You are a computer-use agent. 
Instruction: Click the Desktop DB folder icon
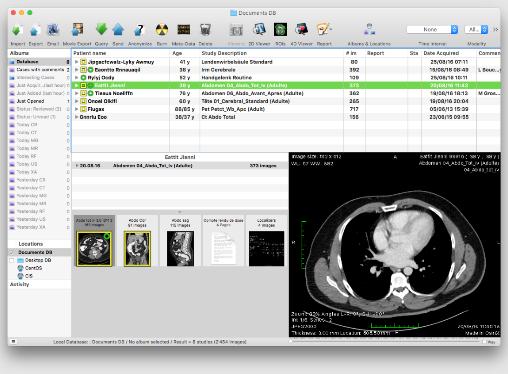(x=20, y=260)
